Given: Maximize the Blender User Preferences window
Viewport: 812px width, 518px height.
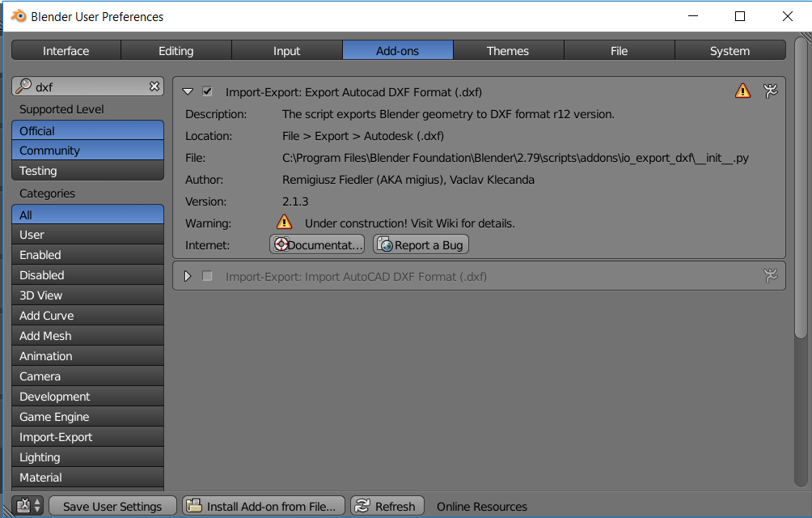Looking at the screenshot, I should click(740, 16).
